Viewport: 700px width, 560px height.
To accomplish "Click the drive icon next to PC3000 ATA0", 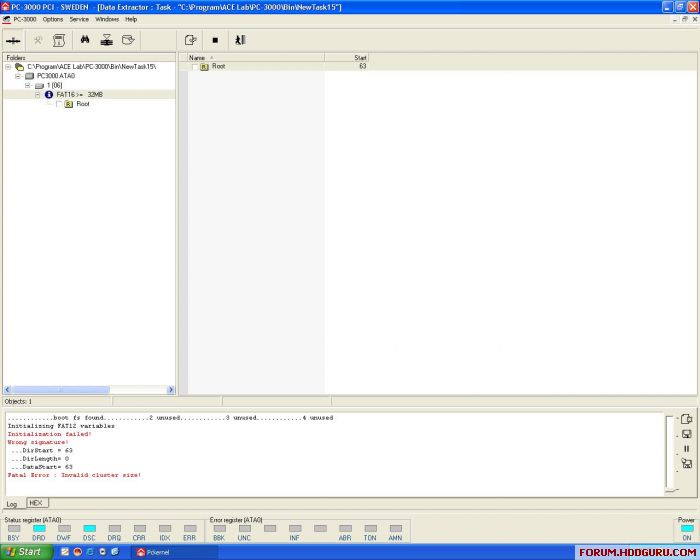I will [29, 76].
